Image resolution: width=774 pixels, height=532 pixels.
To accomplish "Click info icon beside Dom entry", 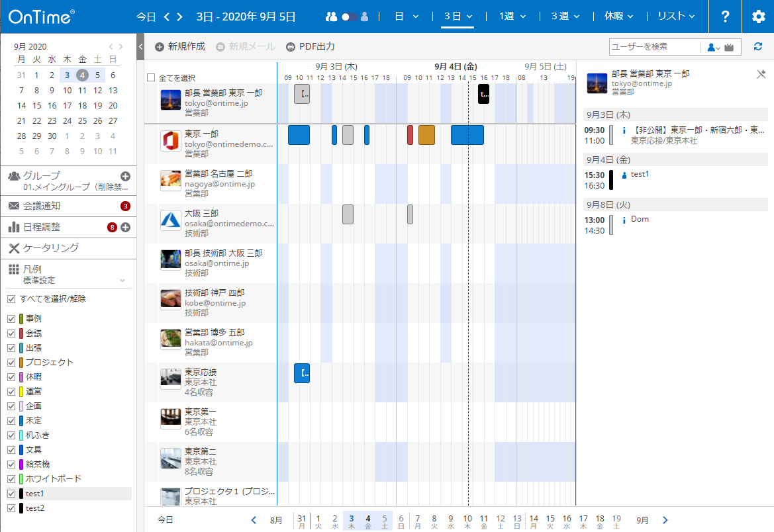I will [624, 220].
